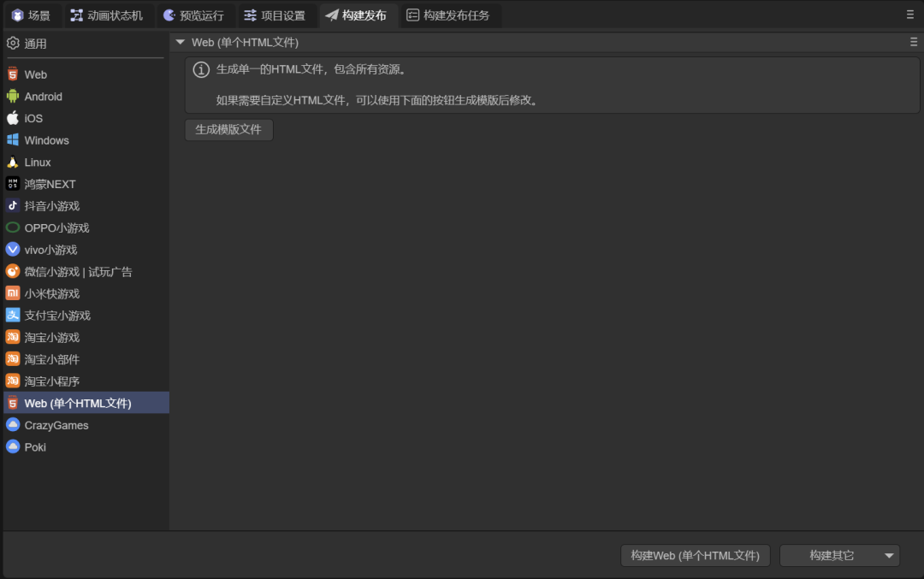Click the HTML5 icon beside Web
Viewport: 924px width, 579px height.
point(12,74)
